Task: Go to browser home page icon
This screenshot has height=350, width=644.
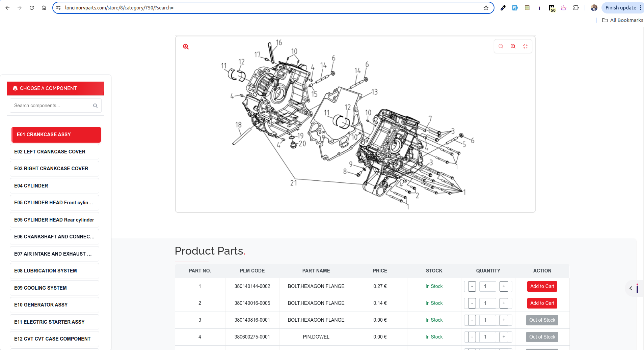Action: point(44,8)
